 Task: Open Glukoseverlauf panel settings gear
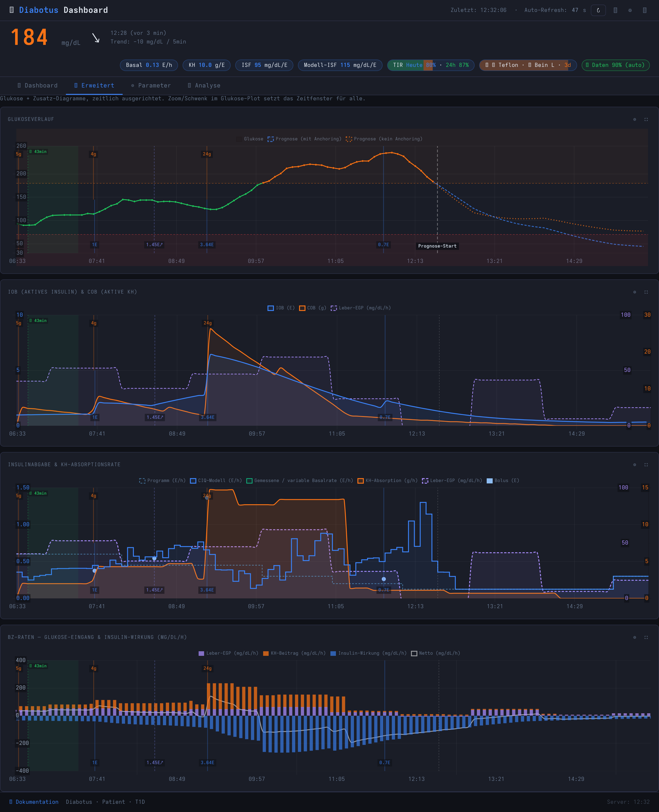[x=634, y=119]
